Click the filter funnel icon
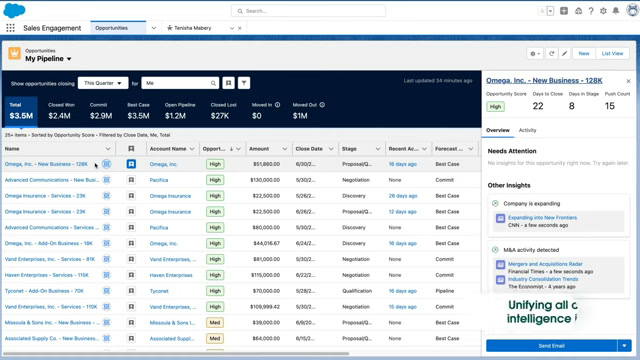 pyautogui.click(x=244, y=83)
